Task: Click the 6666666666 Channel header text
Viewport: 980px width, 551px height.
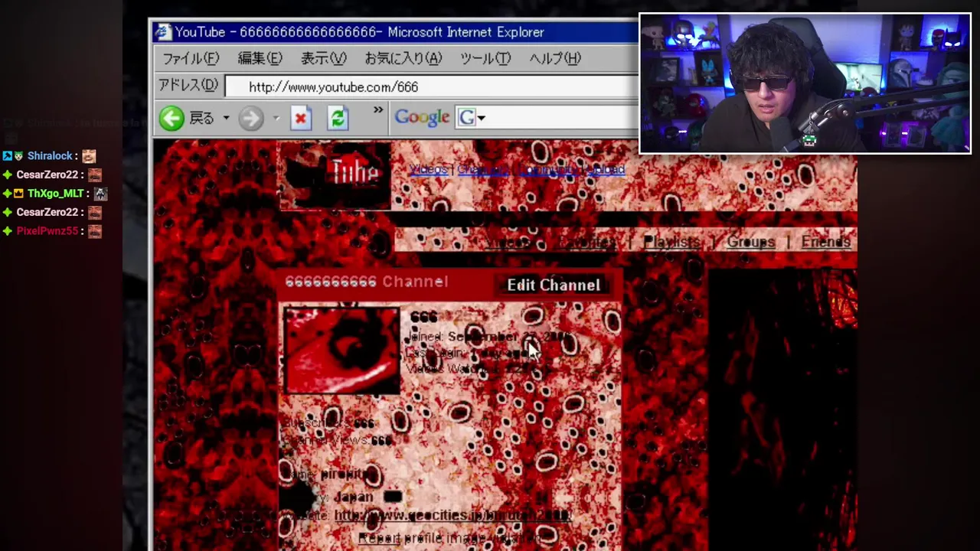Action: pos(366,282)
